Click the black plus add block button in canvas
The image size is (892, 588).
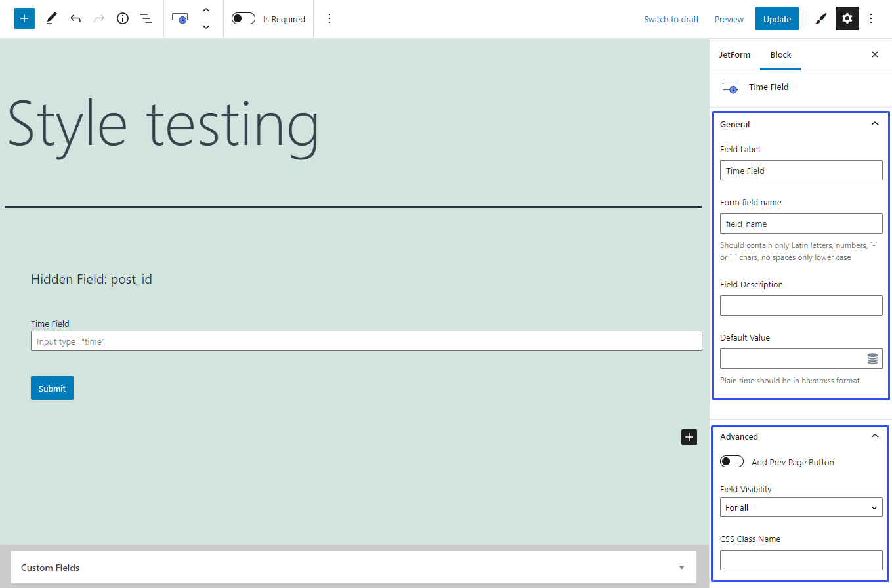click(689, 437)
